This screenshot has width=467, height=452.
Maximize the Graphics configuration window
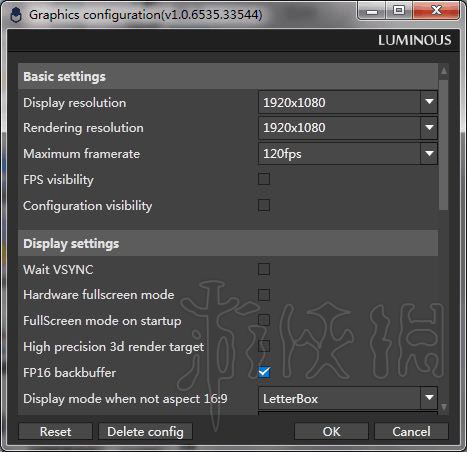399,11
